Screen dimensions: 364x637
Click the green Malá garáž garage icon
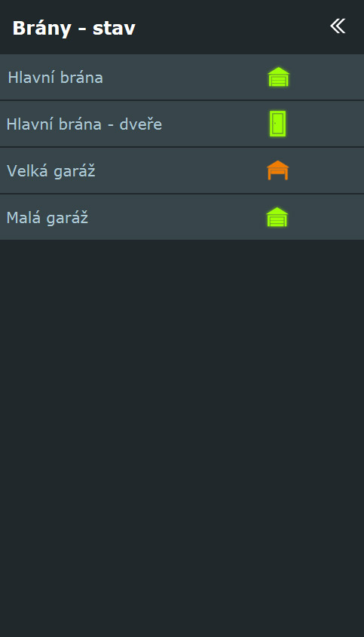[x=277, y=217]
